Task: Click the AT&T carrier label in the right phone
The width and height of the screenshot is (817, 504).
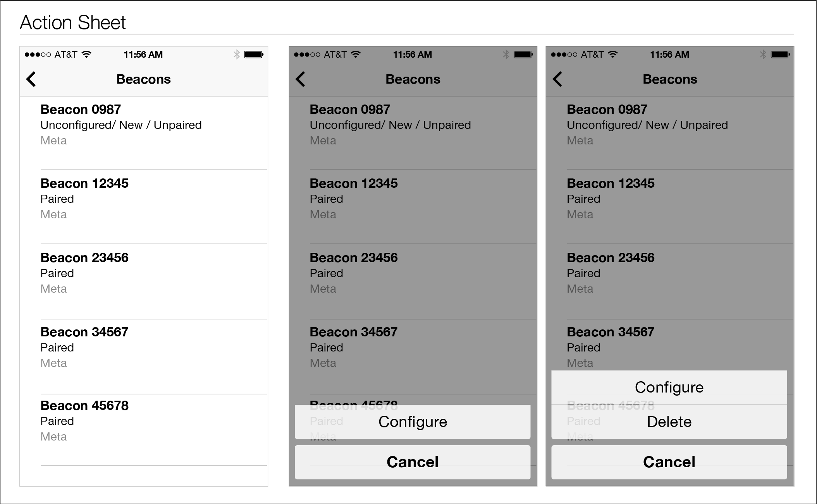Action: pos(592,55)
